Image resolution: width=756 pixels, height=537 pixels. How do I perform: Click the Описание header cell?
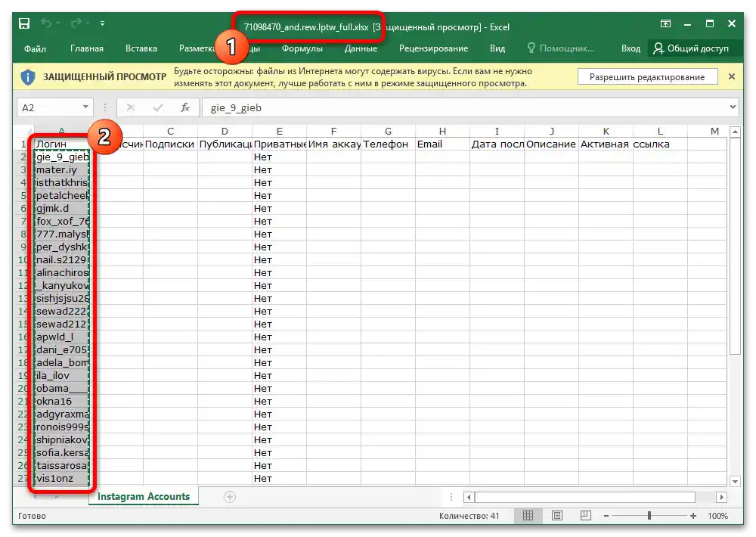point(552,144)
